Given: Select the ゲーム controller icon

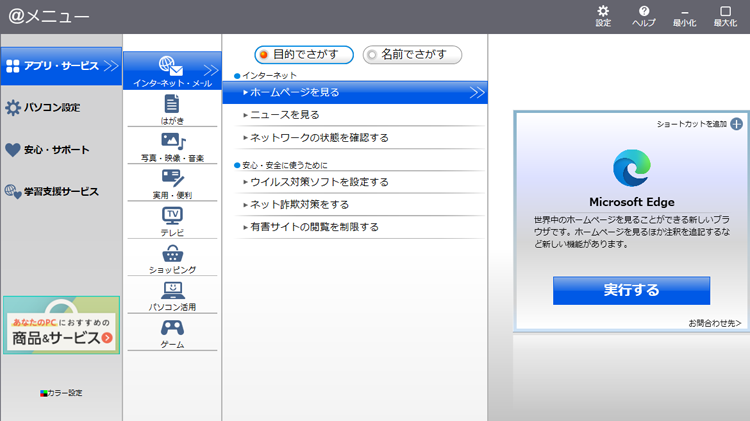Looking at the screenshot, I should coord(172,328).
